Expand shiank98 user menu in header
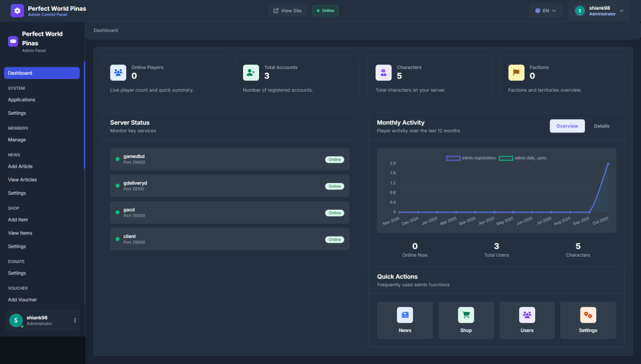Viewport: 641px width, 364px height. (x=599, y=11)
